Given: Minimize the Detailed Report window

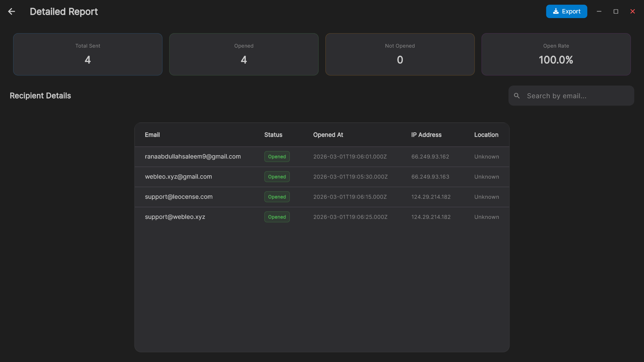Looking at the screenshot, I should click(599, 11).
